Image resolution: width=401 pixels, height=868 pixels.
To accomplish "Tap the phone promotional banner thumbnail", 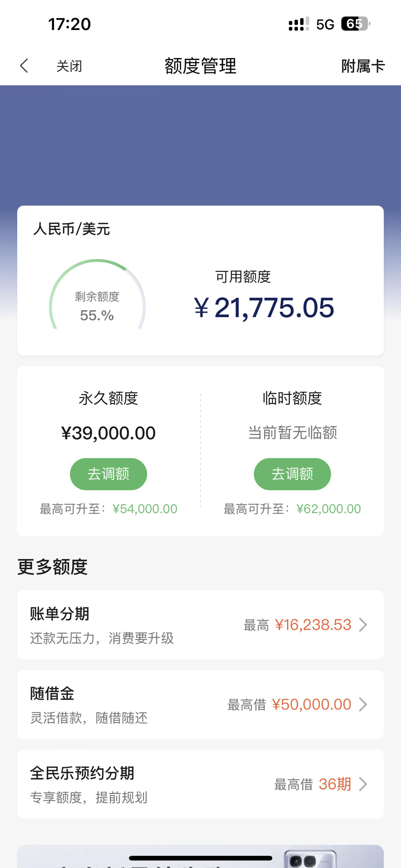I will click(x=310, y=858).
